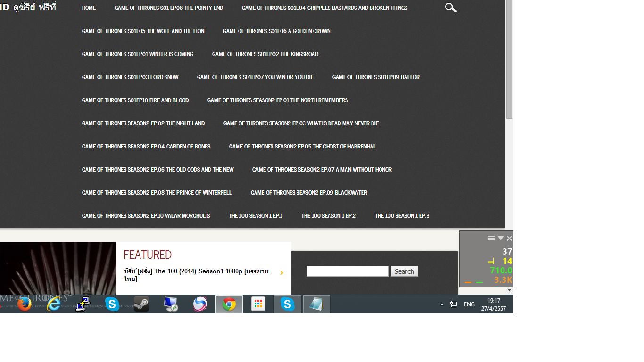
Task: Click the Search button
Action: click(x=405, y=271)
